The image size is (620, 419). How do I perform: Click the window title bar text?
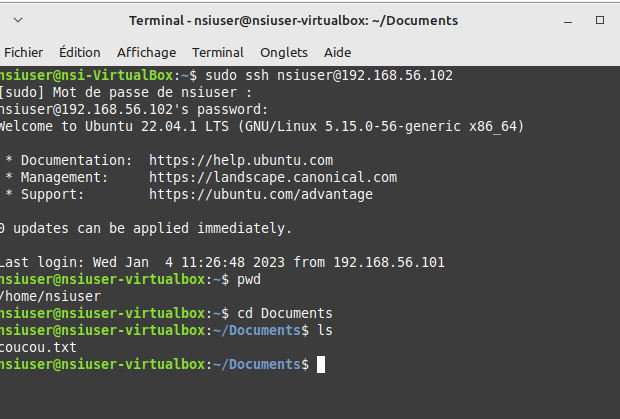pos(293,21)
